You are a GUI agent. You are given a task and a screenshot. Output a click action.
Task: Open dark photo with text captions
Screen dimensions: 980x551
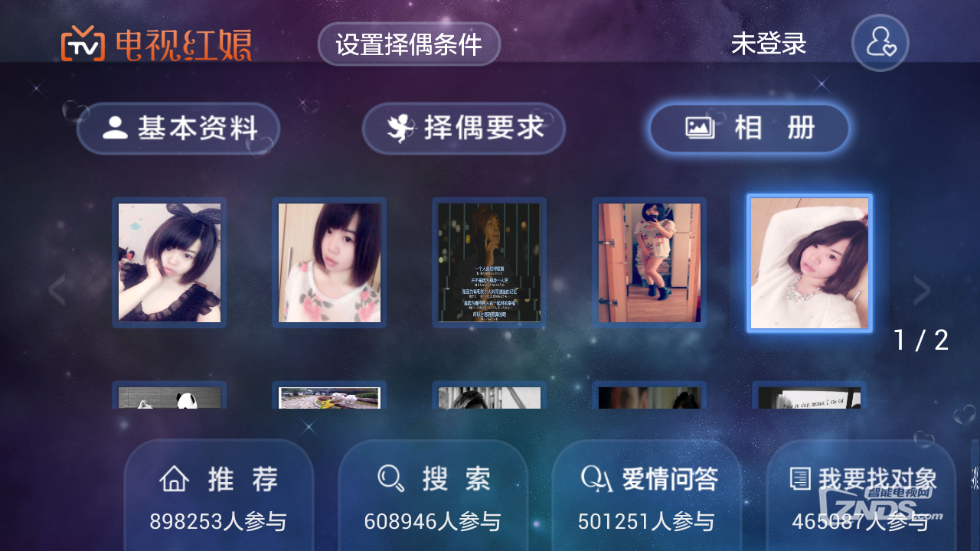point(489,262)
